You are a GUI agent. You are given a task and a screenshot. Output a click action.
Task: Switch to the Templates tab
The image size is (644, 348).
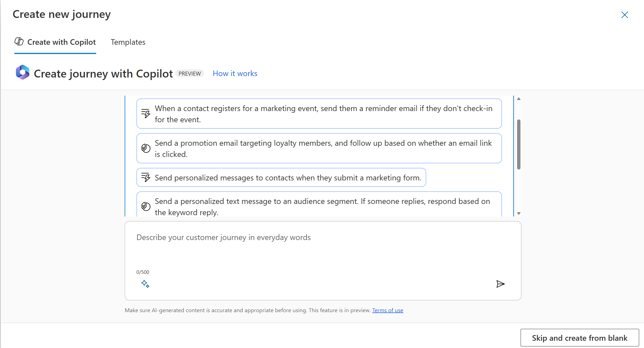[x=128, y=42]
